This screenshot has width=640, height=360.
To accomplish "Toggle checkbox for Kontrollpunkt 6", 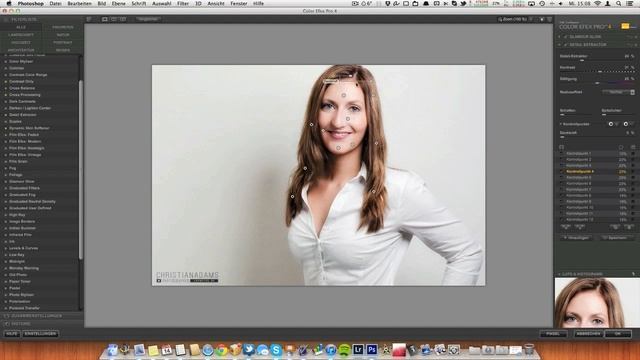I will (x=562, y=184).
